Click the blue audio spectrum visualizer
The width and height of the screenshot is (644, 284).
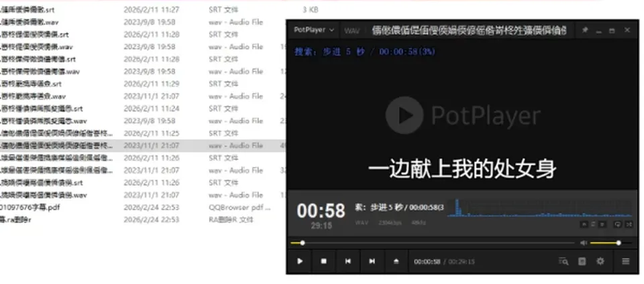[540, 208]
